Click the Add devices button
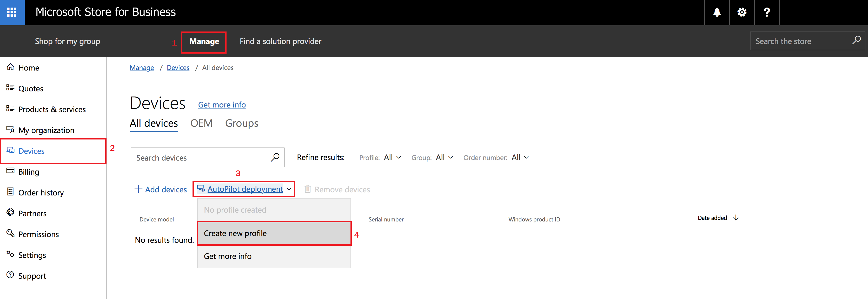Viewport: 868px width, 299px height. (160, 189)
